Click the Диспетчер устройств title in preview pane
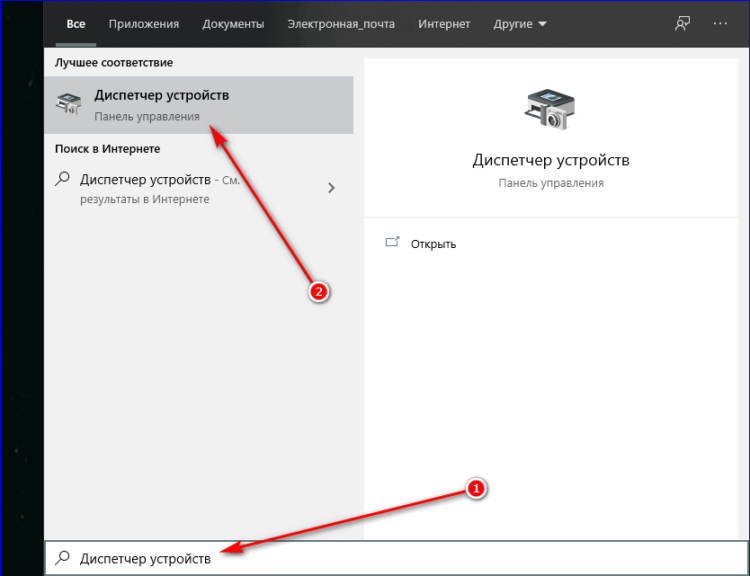Screen dimensions: 750x576 coord(550,160)
